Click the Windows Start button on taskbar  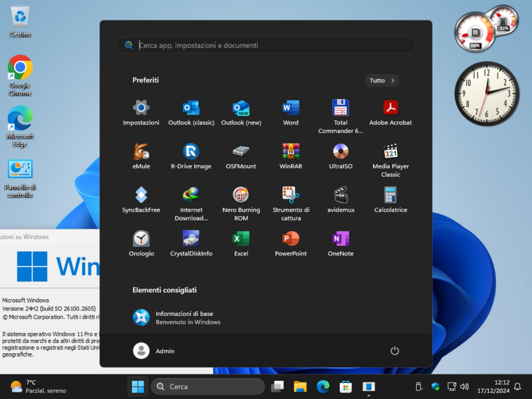tap(138, 386)
